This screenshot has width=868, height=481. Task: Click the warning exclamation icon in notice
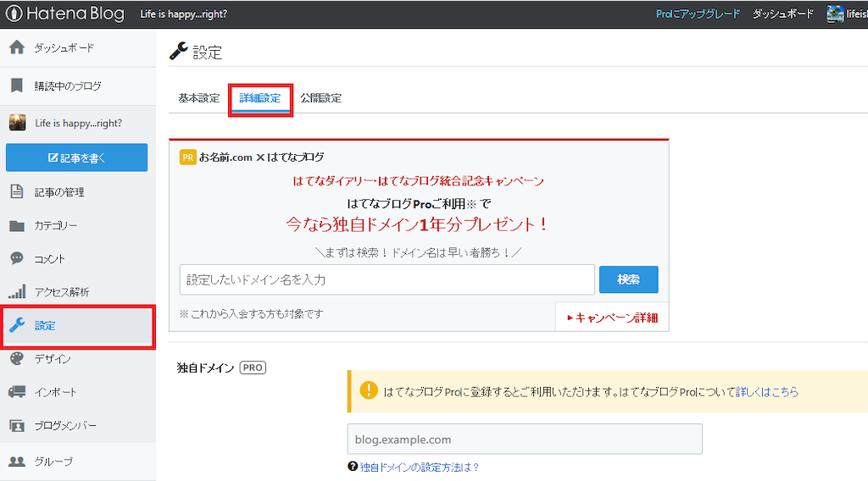coord(368,390)
